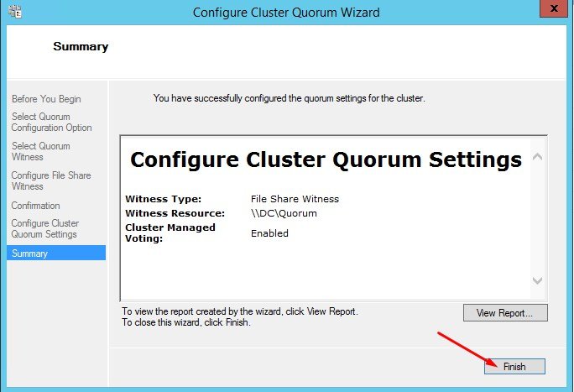Click the File Share Witness value text
574x392 pixels.
295,199
